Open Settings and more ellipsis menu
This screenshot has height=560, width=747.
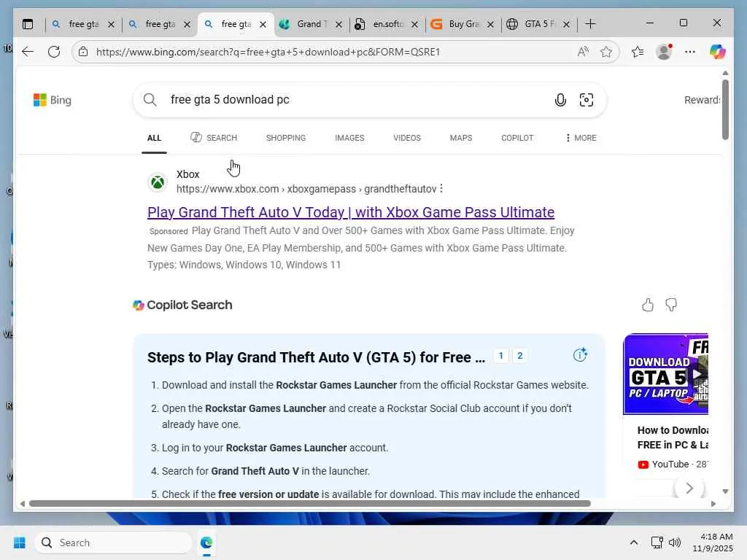690,52
